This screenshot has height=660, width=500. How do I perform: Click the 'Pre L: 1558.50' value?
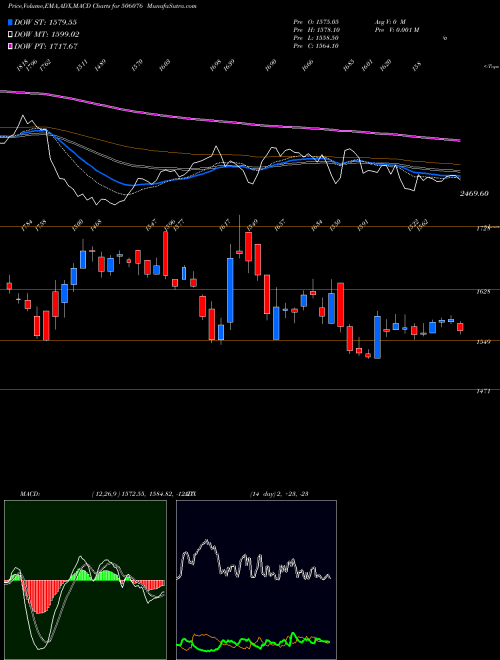point(316,38)
